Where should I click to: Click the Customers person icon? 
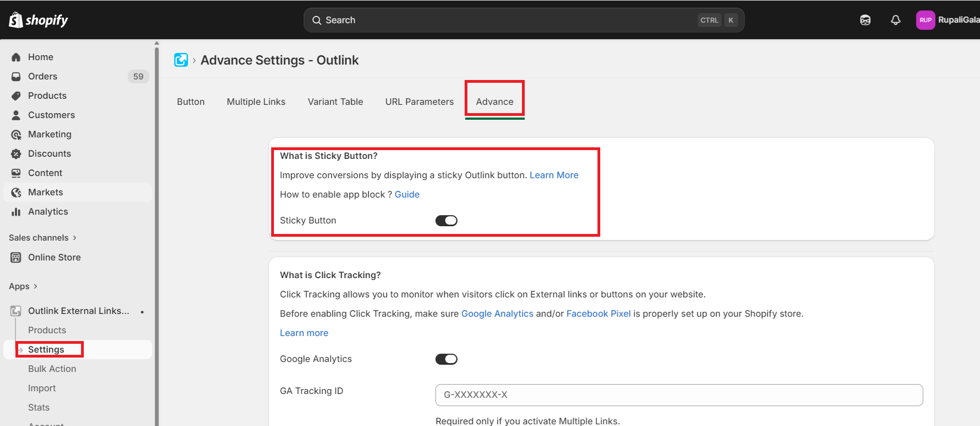[x=16, y=115]
